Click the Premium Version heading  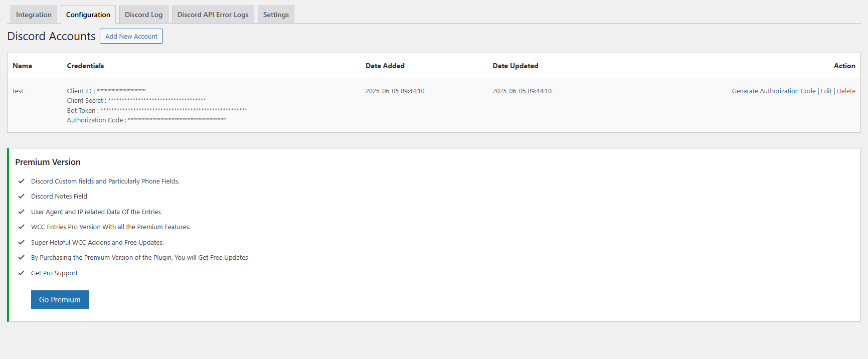click(x=48, y=162)
